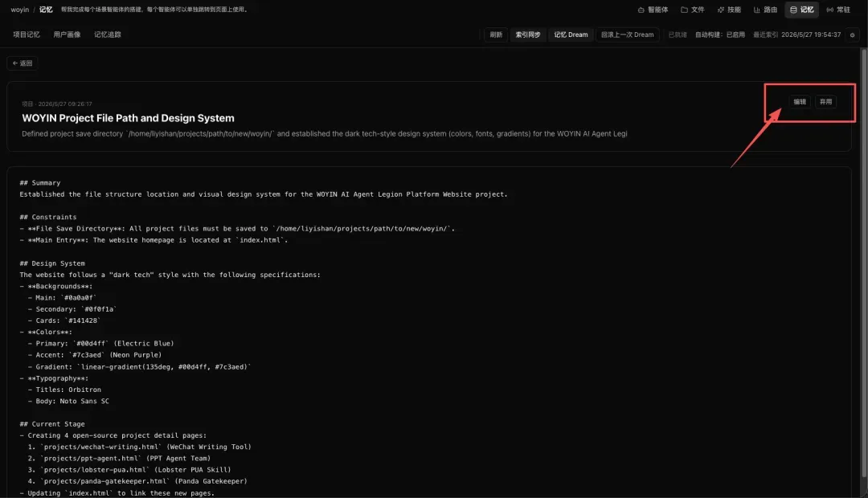Screen dimensions: 868x498
Task: Click the 自动构建: 已启用 status text
Action: tap(719, 35)
